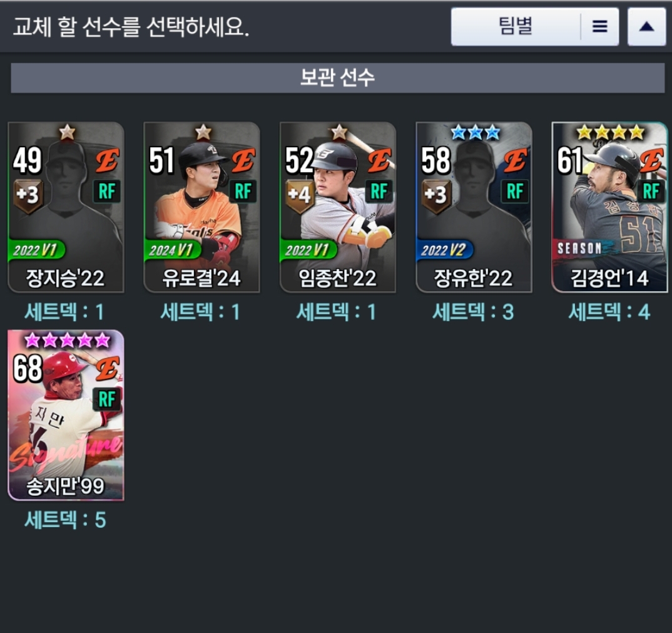
Task: Click the RF position badge on 유로결'24
Action: point(243,191)
